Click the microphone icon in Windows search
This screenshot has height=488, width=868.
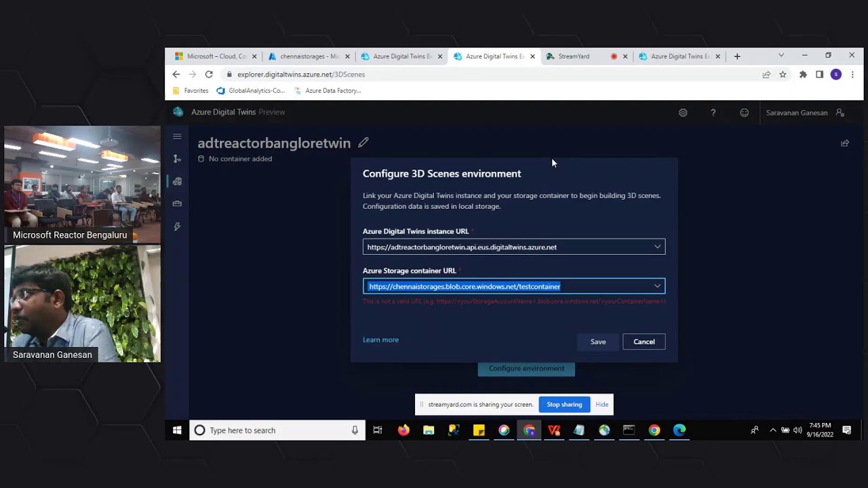pos(355,430)
